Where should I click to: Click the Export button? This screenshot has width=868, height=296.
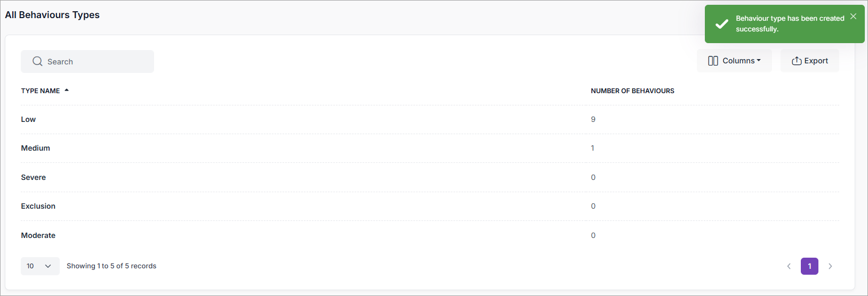click(809, 61)
